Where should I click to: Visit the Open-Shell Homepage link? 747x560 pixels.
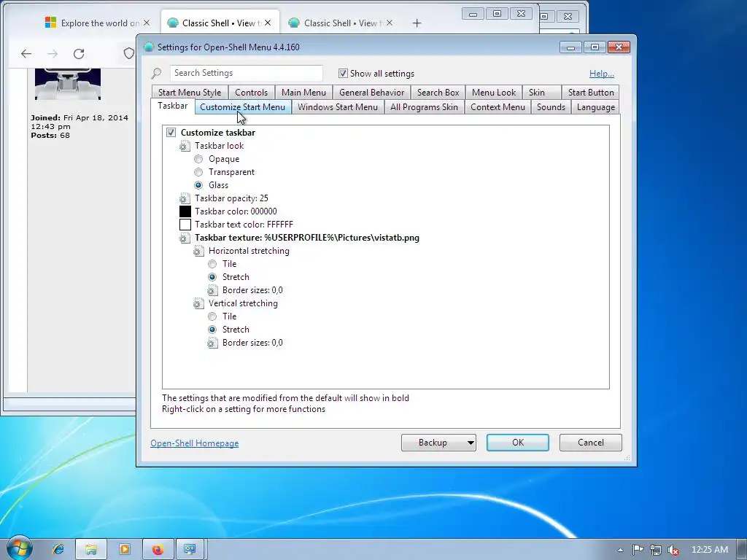194,443
